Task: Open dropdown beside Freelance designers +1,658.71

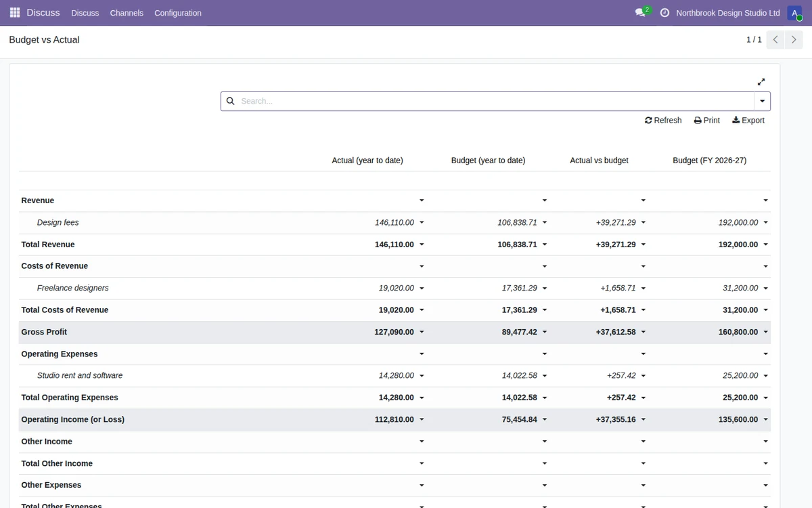Action: tap(643, 289)
